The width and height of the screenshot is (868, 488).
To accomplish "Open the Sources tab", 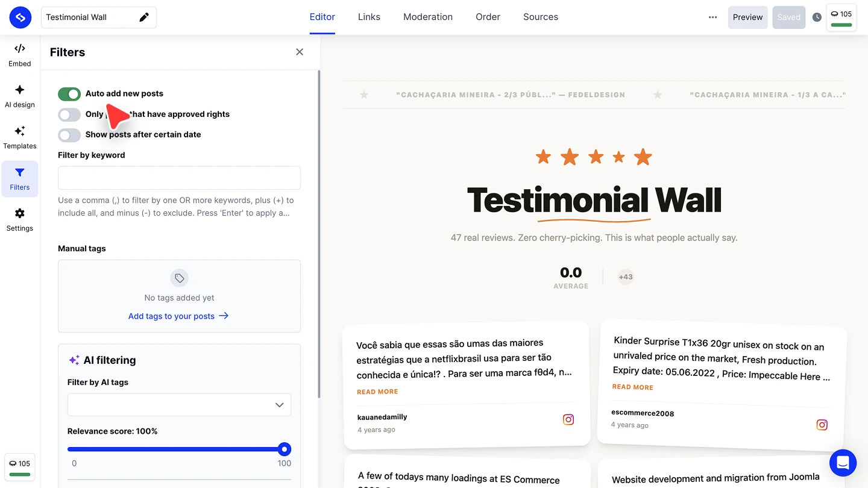I will tap(541, 17).
